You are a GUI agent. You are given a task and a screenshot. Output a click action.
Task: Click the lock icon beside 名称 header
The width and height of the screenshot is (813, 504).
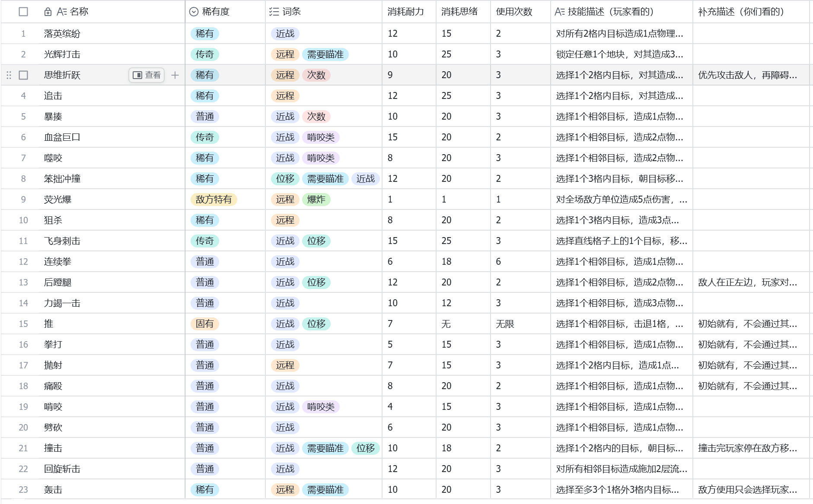pos(48,12)
